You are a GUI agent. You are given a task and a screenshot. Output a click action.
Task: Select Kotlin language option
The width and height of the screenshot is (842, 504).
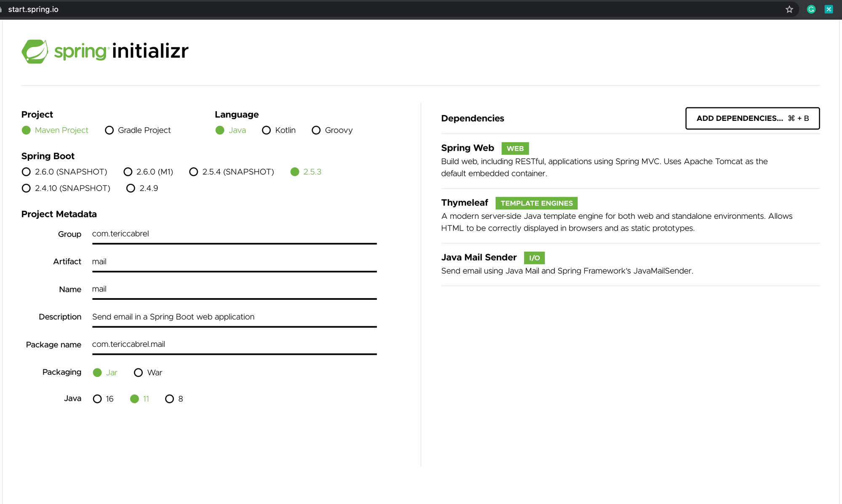click(266, 130)
